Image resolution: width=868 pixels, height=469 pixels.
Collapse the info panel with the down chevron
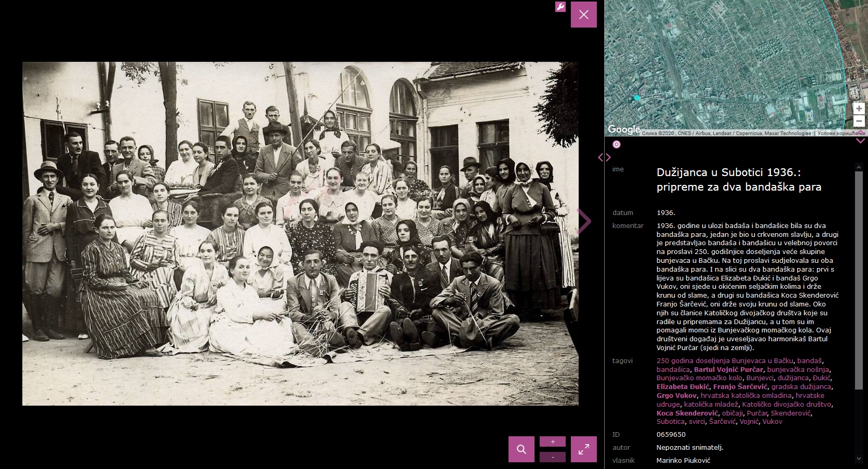coord(860,140)
